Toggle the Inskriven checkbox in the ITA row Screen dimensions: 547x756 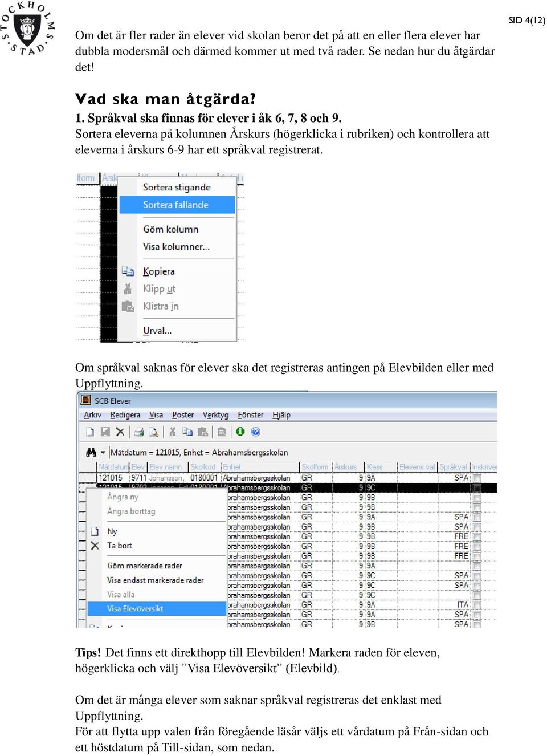coord(477,605)
